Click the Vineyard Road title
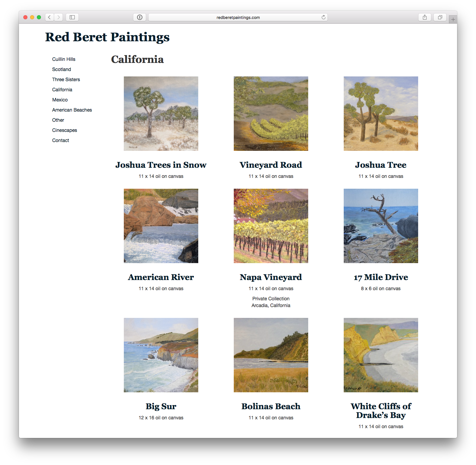This screenshot has height=465, width=476. point(271,165)
